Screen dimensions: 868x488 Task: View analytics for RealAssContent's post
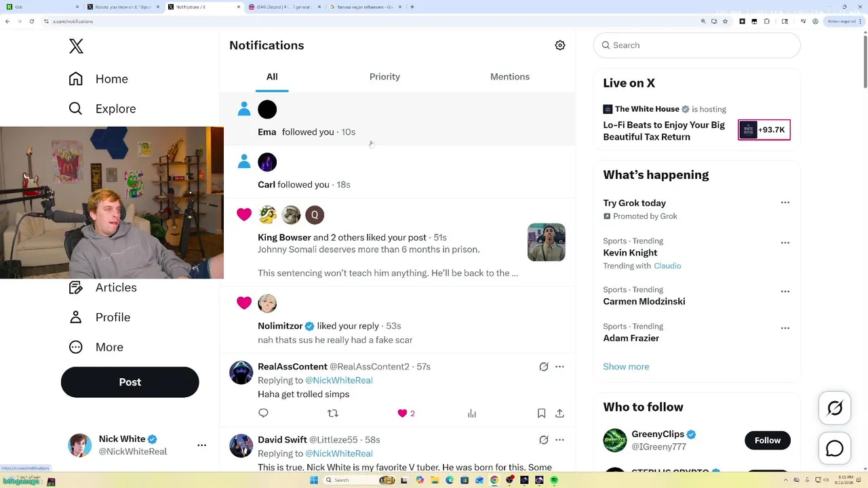coord(472,413)
